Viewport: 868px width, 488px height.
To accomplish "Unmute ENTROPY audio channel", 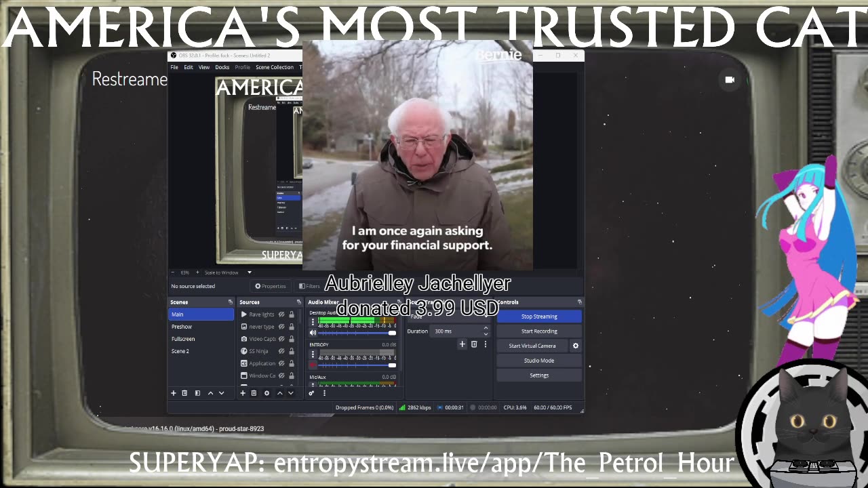I will coord(313,365).
